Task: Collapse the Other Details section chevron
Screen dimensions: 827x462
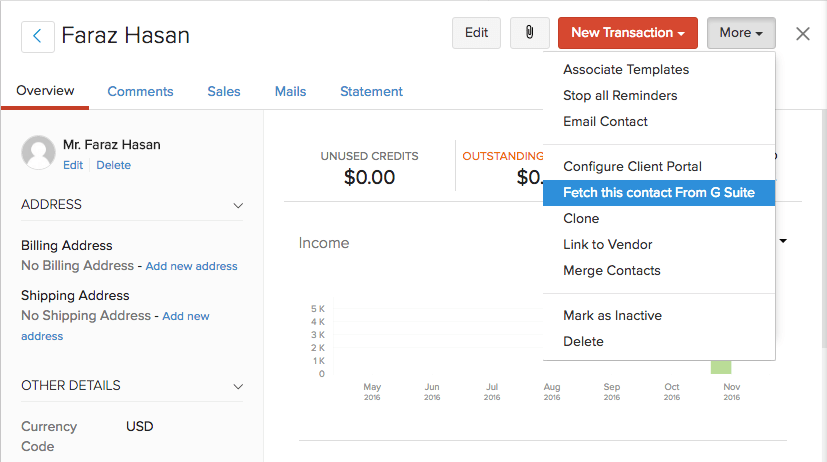Action: pyautogui.click(x=238, y=386)
